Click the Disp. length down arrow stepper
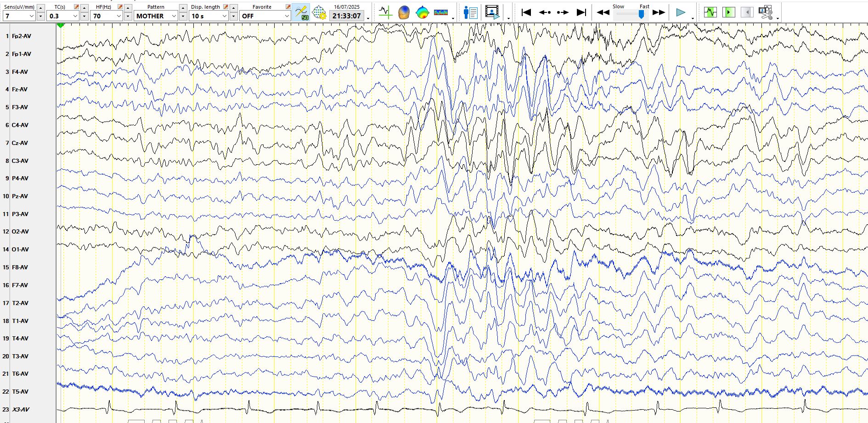The image size is (868, 423). click(x=233, y=17)
